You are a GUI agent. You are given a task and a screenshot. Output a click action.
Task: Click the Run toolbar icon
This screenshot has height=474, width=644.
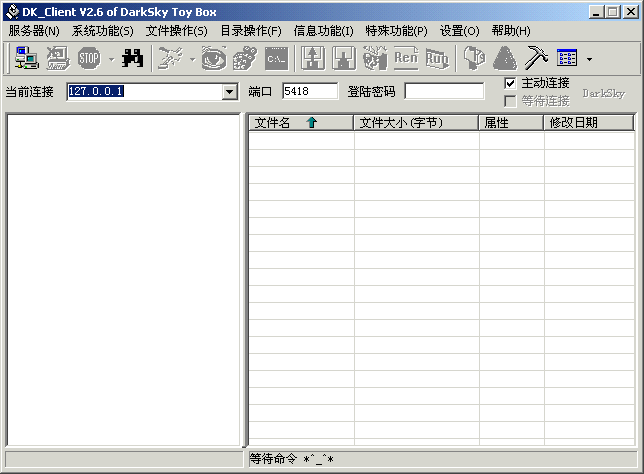[437, 58]
